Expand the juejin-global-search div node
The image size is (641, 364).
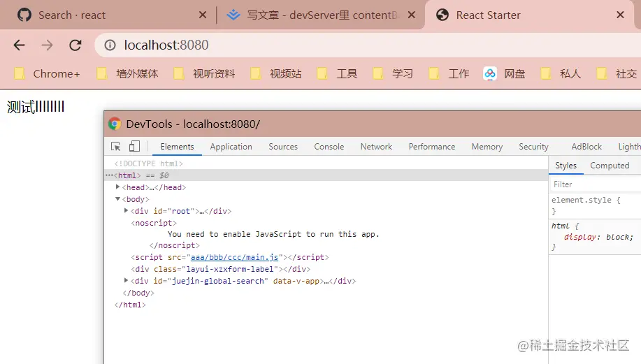(127, 280)
